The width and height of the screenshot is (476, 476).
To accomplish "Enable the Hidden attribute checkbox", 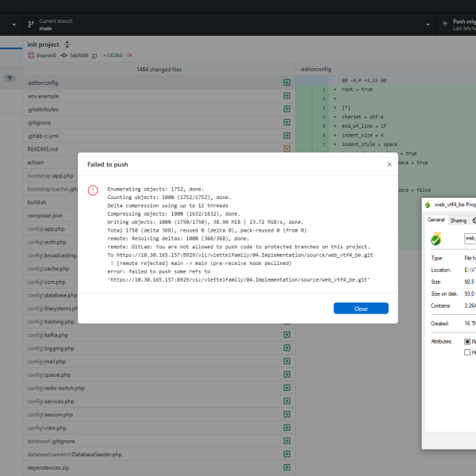I will click(467, 352).
